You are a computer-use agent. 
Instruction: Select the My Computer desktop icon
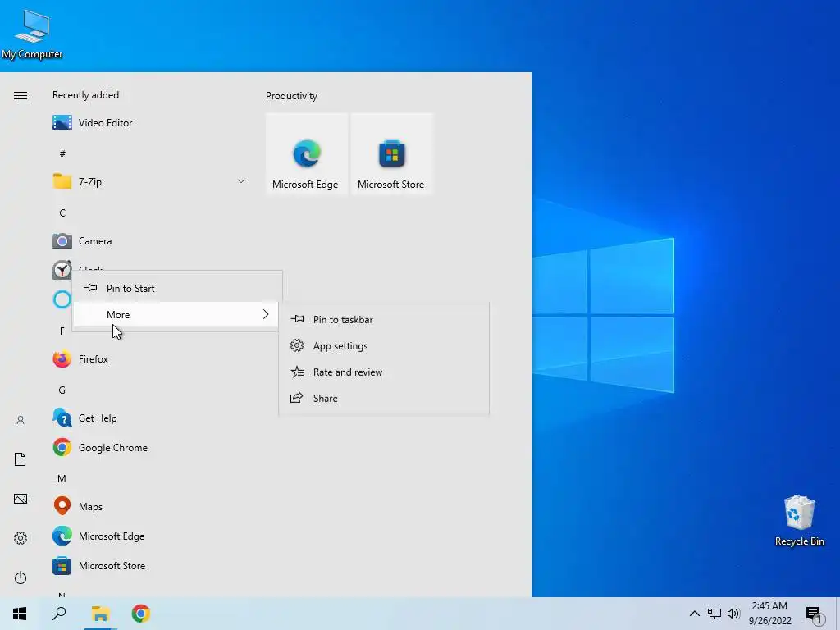(32, 34)
